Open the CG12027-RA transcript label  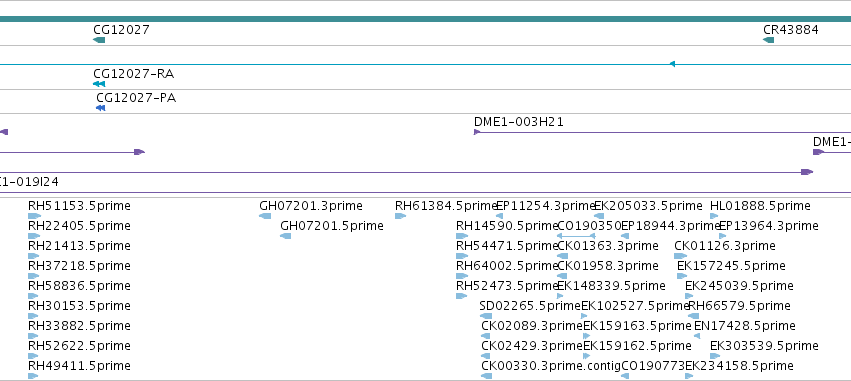pyautogui.click(x=134, y=74)
